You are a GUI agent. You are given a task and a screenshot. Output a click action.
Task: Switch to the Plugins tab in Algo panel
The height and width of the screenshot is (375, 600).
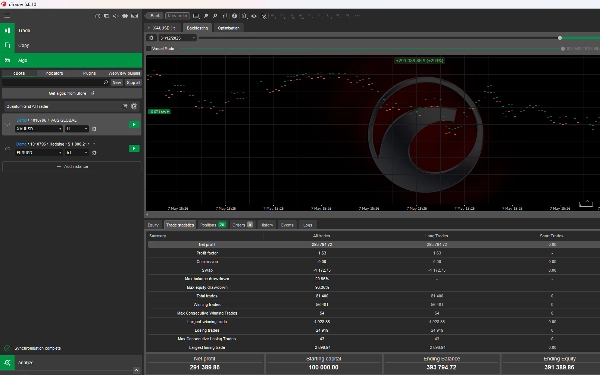click(89, 73)
